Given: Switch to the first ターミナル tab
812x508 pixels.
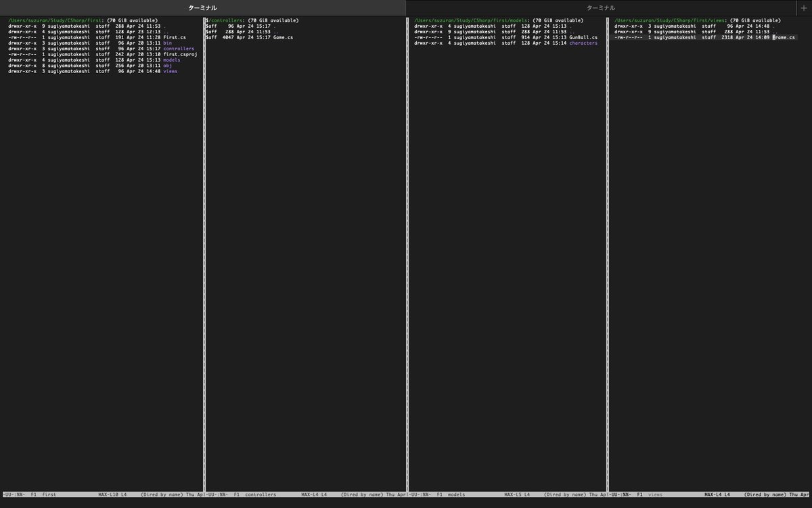Looking at the screenshot, I should coord(202,7).
